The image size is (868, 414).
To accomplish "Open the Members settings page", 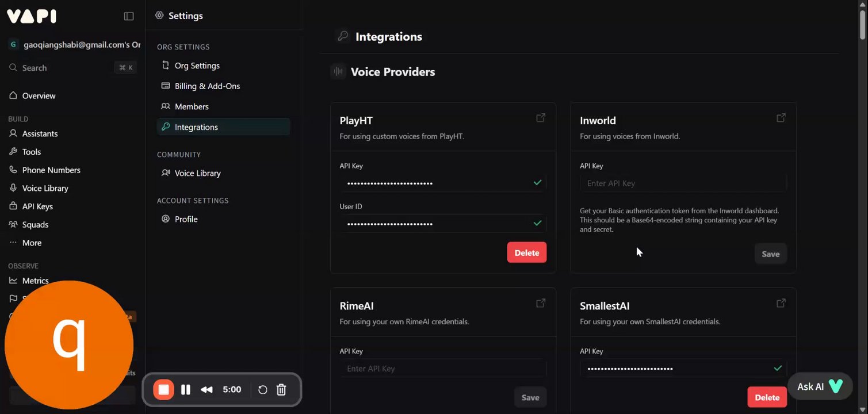I will [192, 106].
